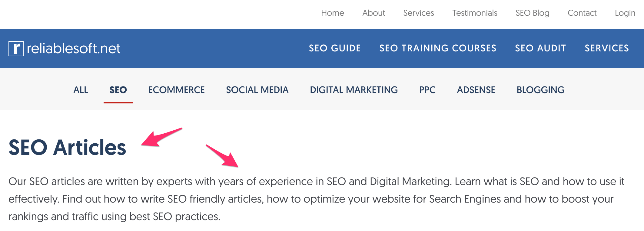Viewport: 644px width, 231px height.
Task: Open the SEO Blog link
Action: click(x=532, y=13)
